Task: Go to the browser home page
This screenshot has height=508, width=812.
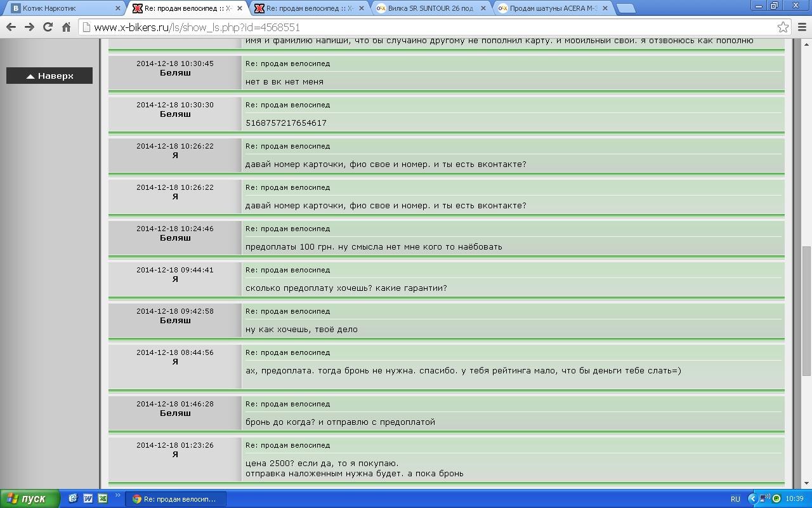Action: pos(66,27)
